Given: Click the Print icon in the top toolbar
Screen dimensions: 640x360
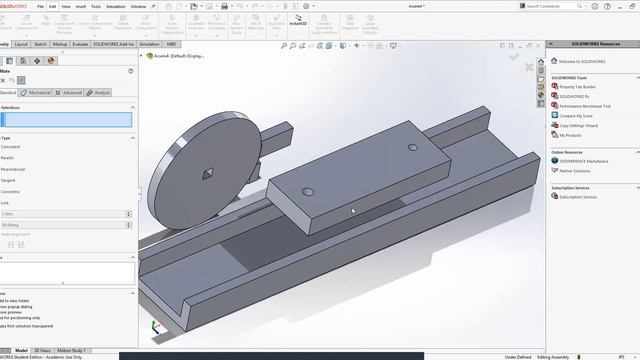Looking at the screenshot, I should click(224, 6).
